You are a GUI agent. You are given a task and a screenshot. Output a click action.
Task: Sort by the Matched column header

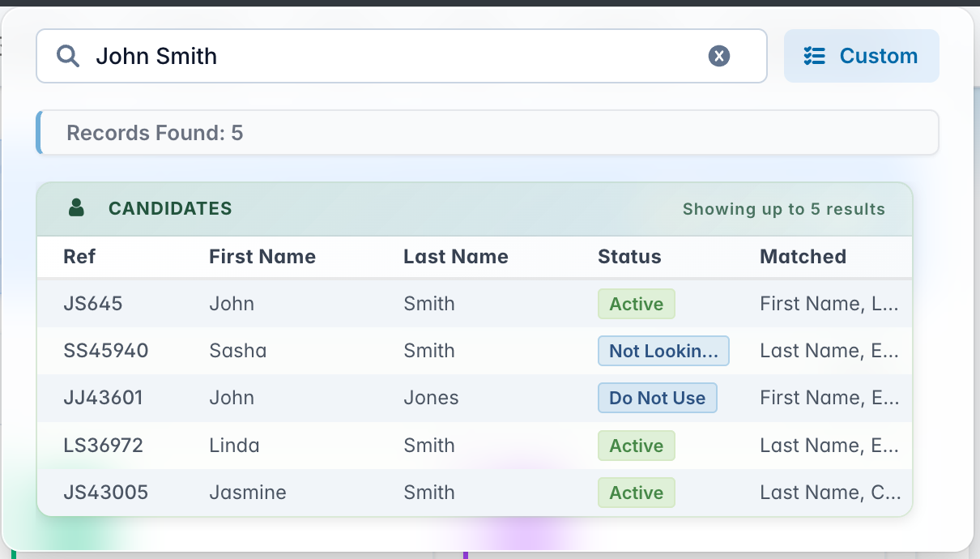[803, 257]
